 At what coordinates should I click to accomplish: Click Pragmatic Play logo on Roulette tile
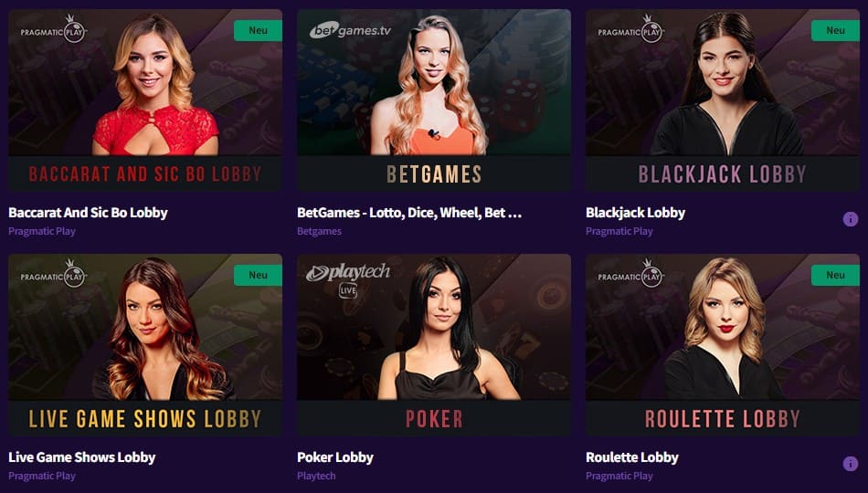click(631, 273)
